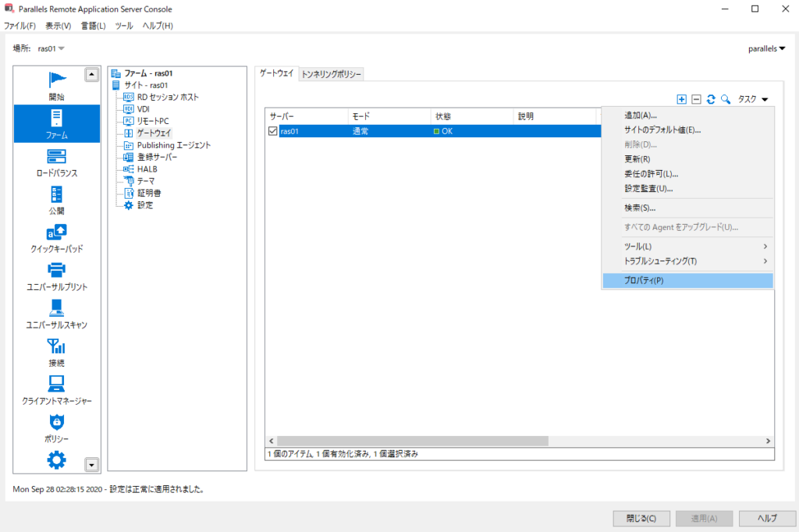Screen dimensions: 799x532
Task: Click the horizontal scrollbar right arrow
Action: [x=768, y=442]
